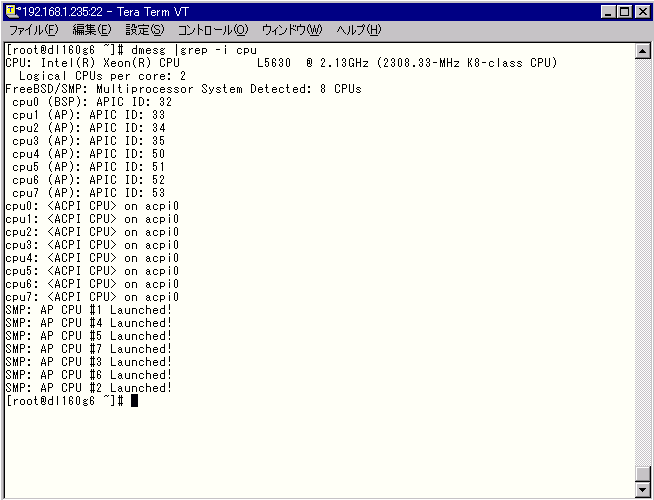
Task: Click 'L5630 @ 2.13GHz' text
Action: (x=313, y=63)
